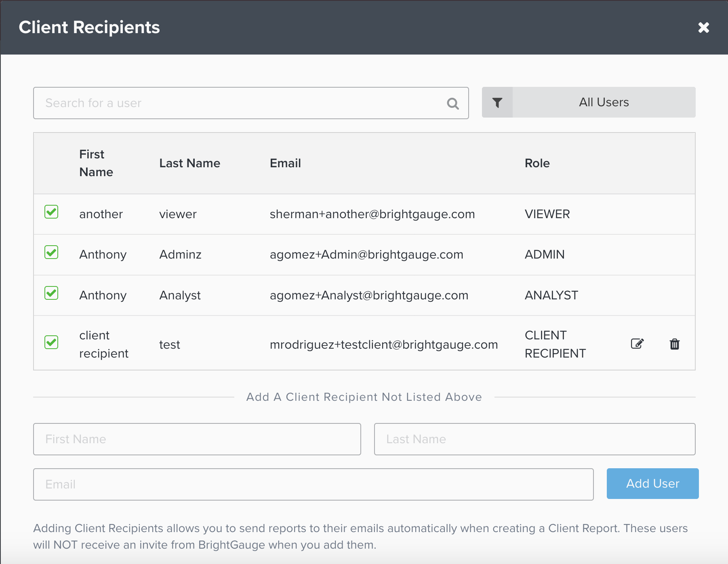This screenshot has height=564, width=728.
Task: Edit the client recipient test user
Action: click(637, 343)
